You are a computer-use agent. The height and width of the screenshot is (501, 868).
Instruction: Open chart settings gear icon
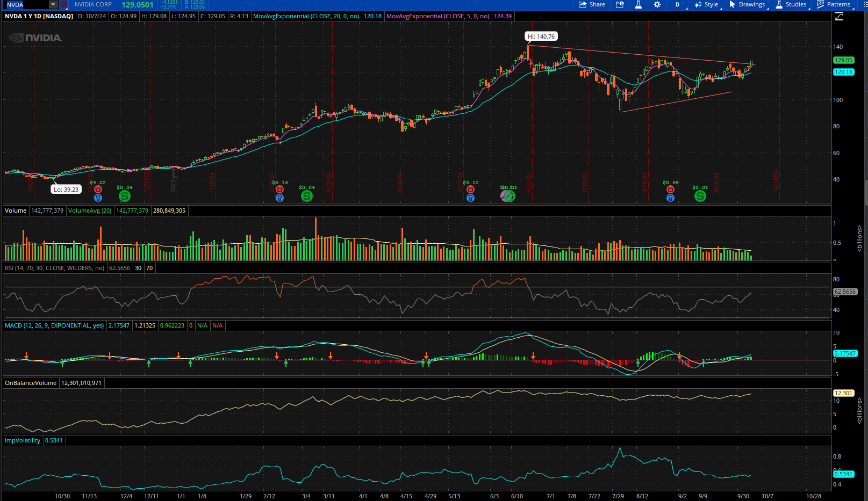click(657, 4)
